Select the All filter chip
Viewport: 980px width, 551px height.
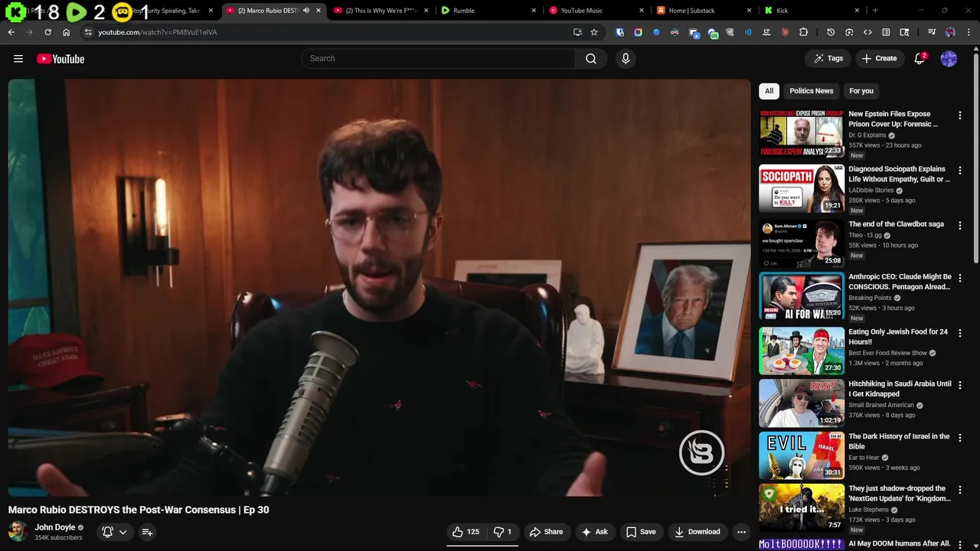tap(769, 91)
